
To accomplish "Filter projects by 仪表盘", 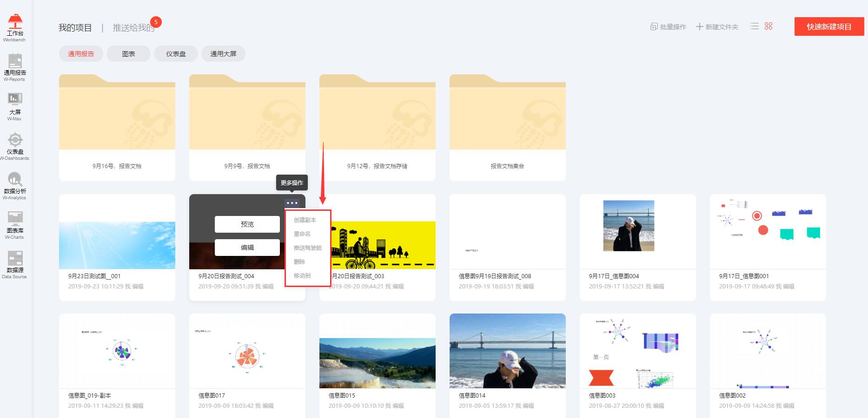I will pyautogui.click(x=176, y=54).
